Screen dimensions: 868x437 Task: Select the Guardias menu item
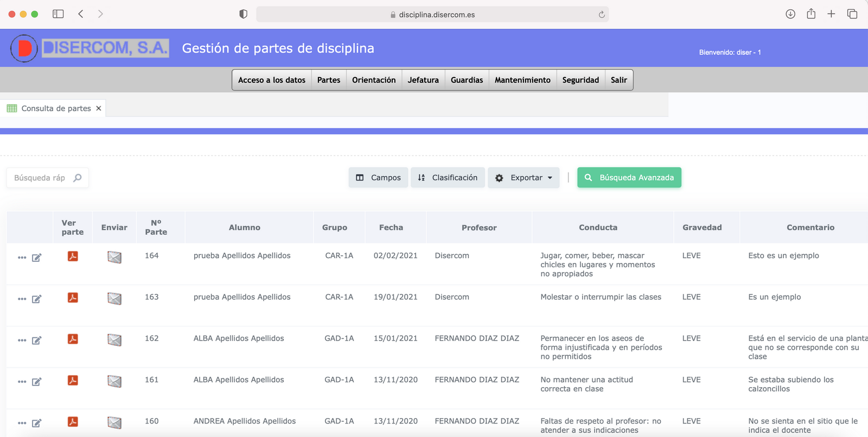467,80
